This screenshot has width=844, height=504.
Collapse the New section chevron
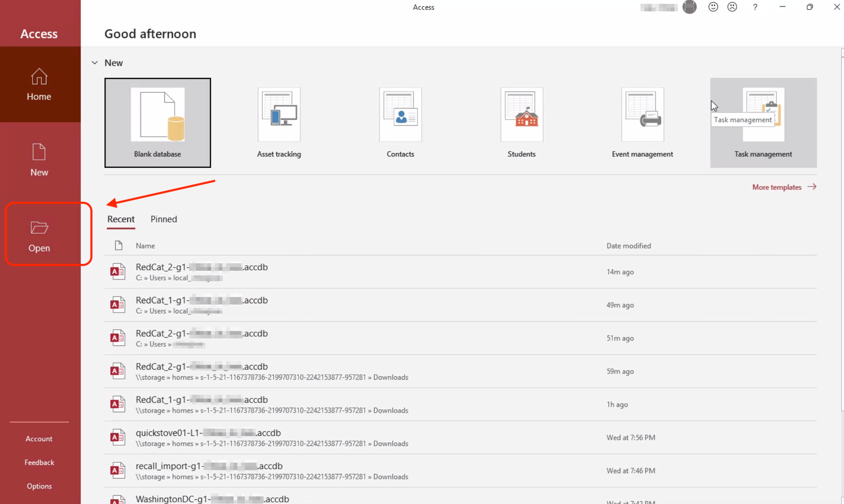pyautogui.click(x=95, y=63)
